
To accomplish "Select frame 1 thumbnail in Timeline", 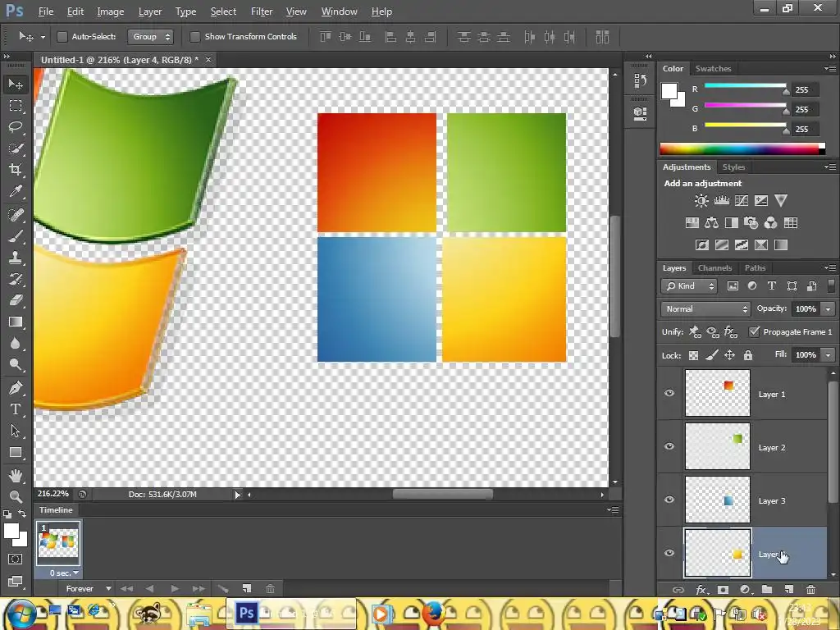I will [58, 543].
